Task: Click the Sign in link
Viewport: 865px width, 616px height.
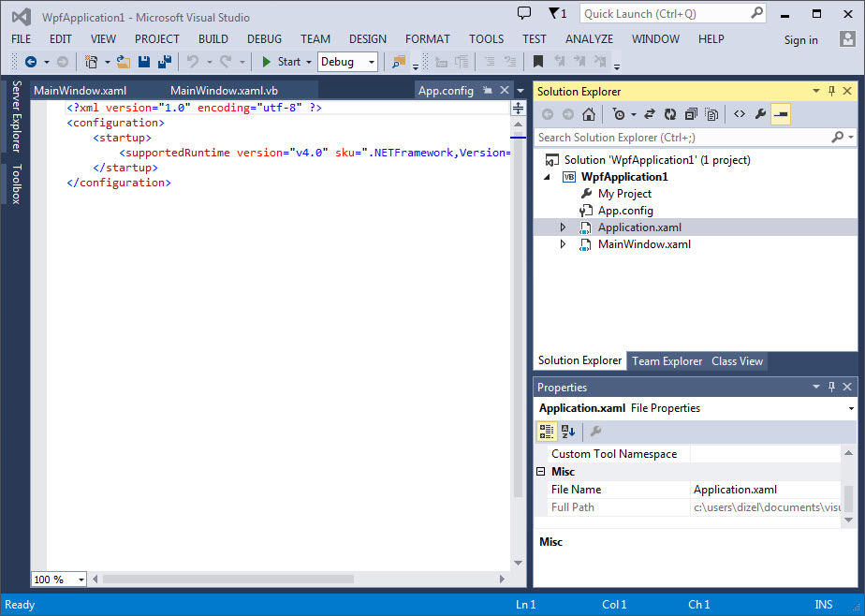Action: coord(800,39)
